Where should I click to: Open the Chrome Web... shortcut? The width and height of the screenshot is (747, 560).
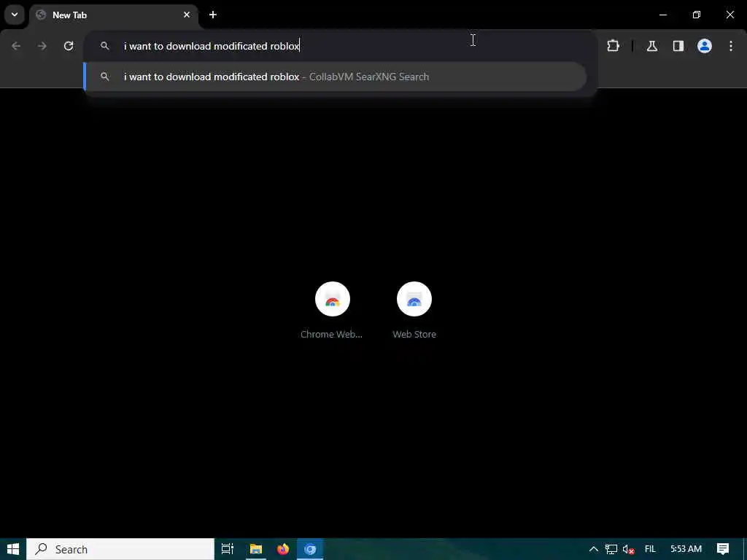pos(332,311)
